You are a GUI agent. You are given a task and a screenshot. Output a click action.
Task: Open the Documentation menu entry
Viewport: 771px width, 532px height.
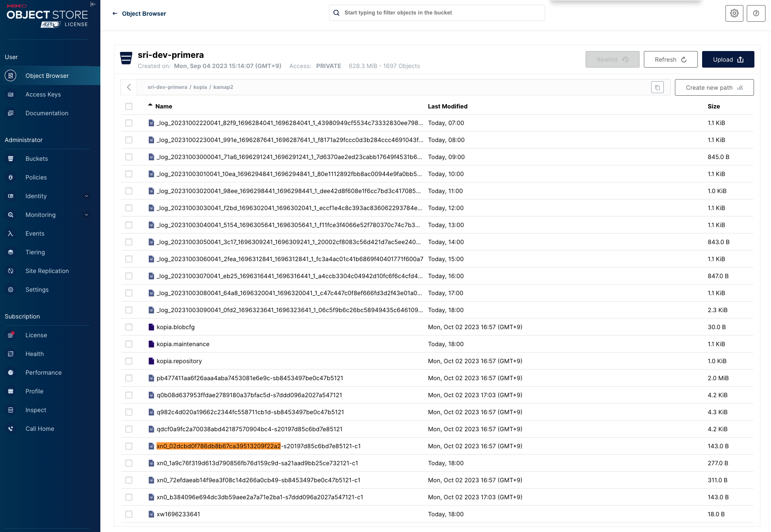(47, 113)
